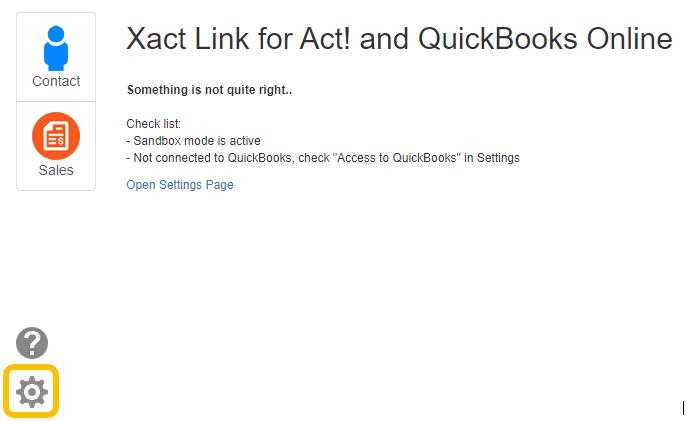Click 'QuickBooks Online' in the title
Image resolution: width=698 pixels, height=421 pixels.
(x=545, y=39)
